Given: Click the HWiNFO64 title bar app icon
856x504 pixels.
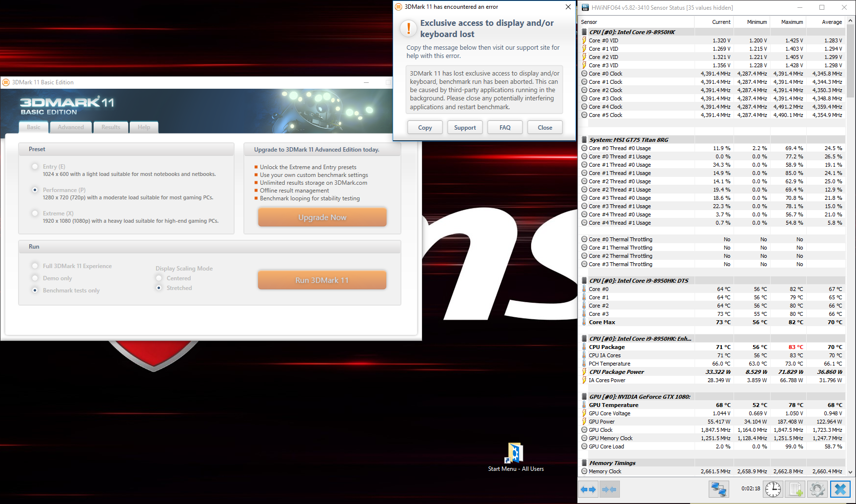Looking at the screenshot, I should [585, 7].
